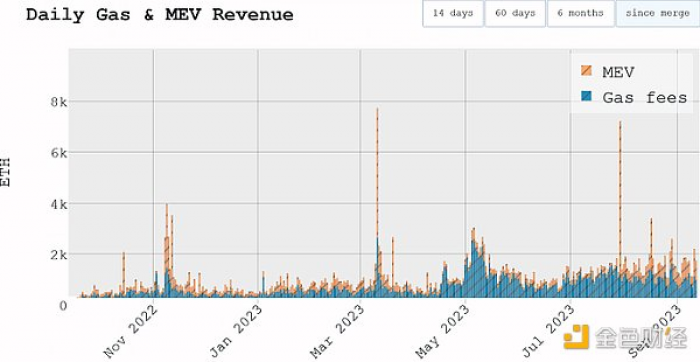Toggle the MEV legend entry
The height and width of the screenshot is (362, 700).
click(608, 71)
